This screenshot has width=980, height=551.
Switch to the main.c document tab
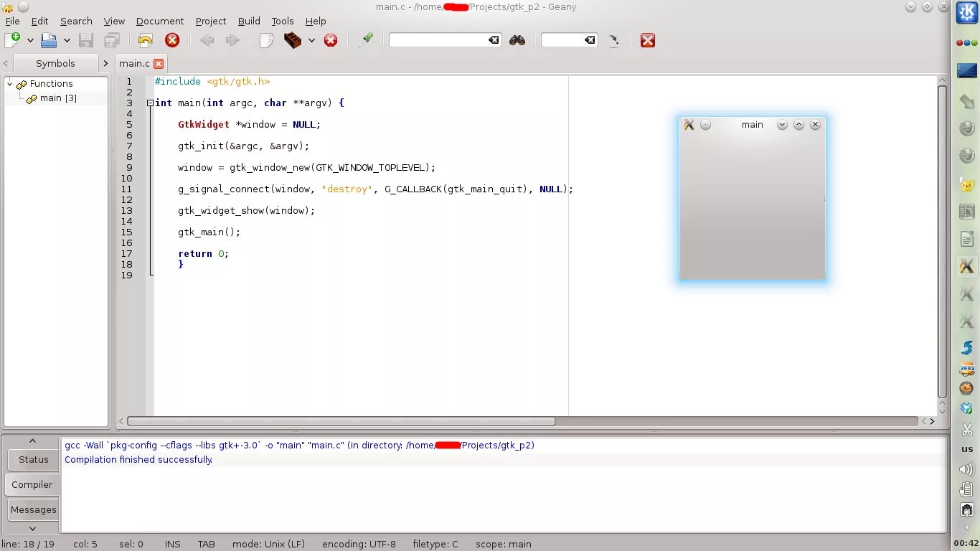click(134, 64)
